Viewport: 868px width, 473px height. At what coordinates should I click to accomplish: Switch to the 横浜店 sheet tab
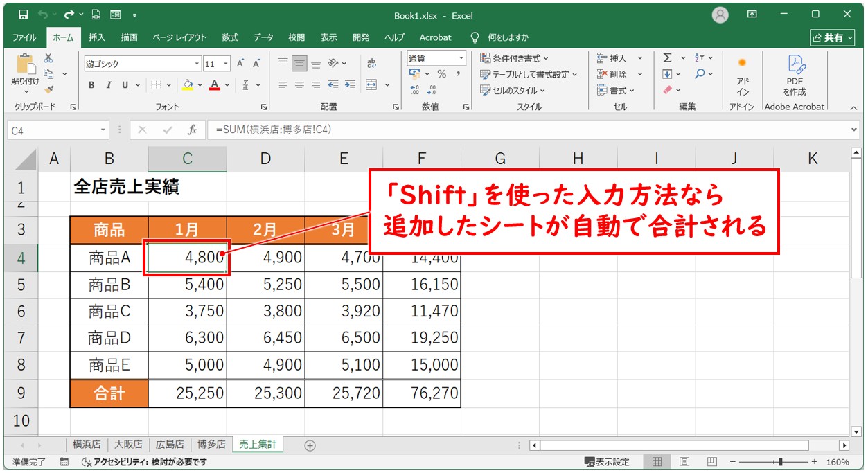(87, 445)
